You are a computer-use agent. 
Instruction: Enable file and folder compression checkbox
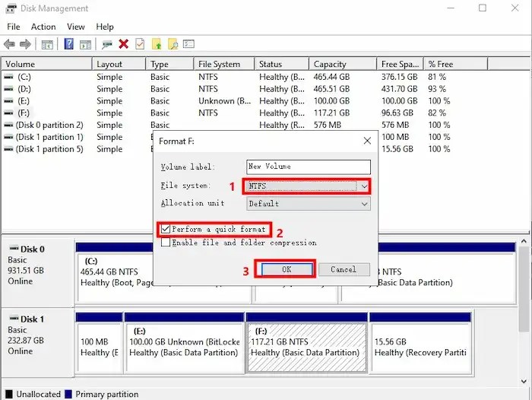[166, 242]
